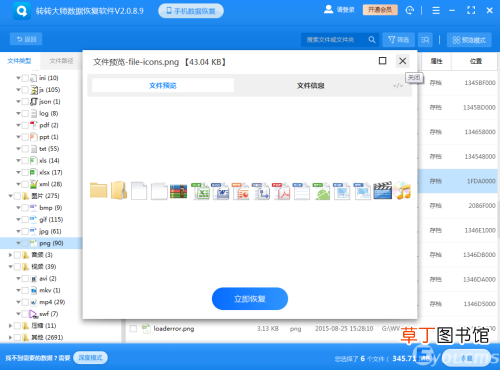Screen dimensions: 500x370
Task: Toggle the loaderror.png row checkbox
Action: 133,329
